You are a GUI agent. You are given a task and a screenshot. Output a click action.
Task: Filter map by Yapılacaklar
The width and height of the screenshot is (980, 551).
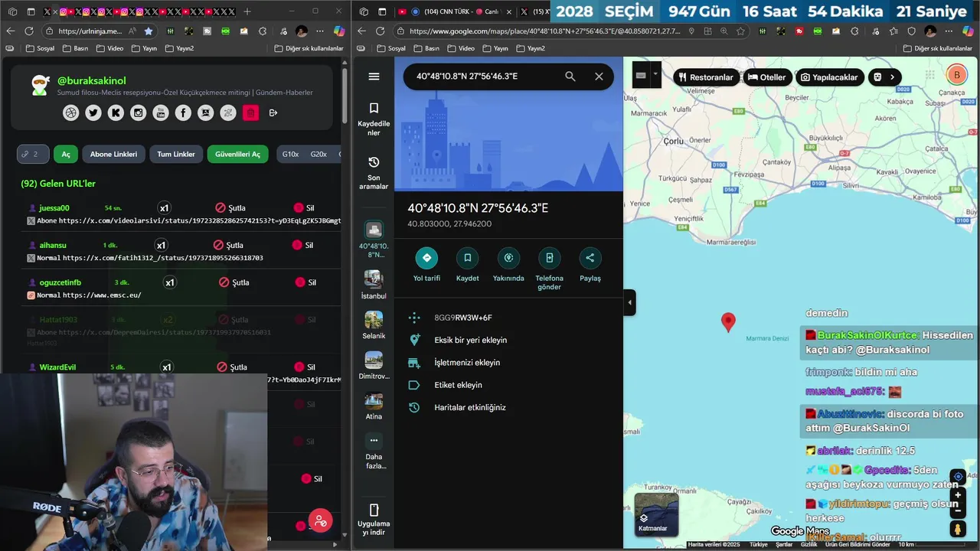tap(829, 77)
